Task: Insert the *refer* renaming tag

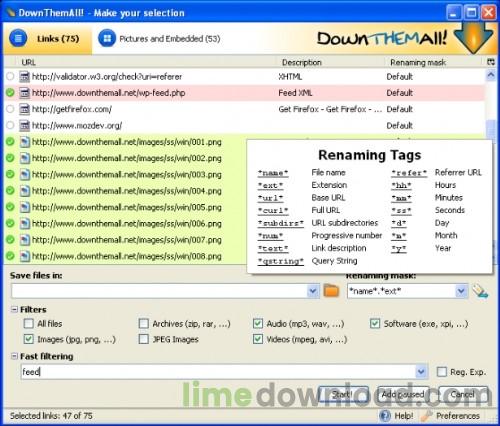Action: click(409, 173)
